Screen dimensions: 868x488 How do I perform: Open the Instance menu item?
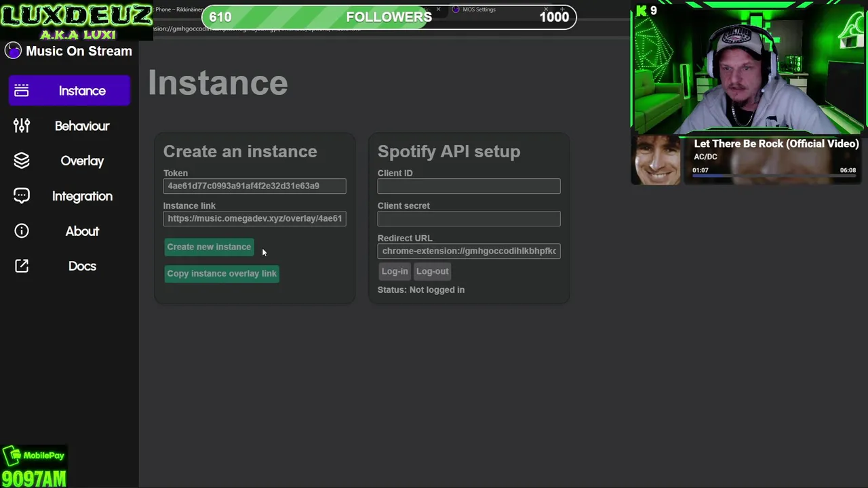coord(69,91)
